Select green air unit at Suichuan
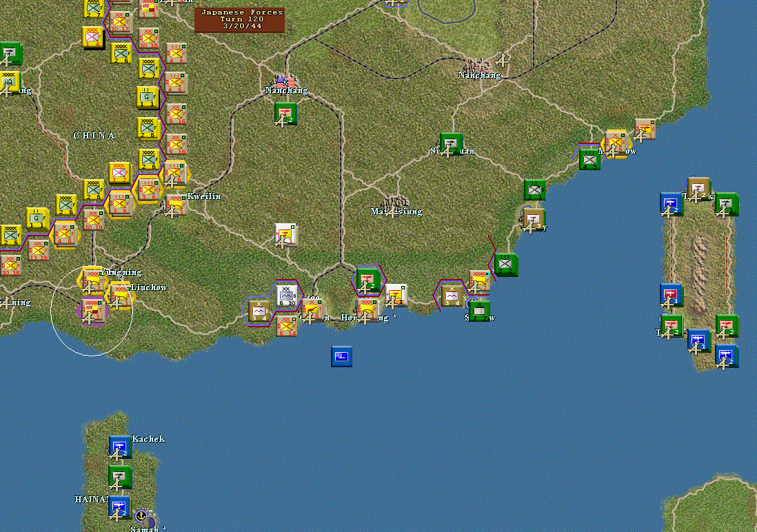The width and height of the screenshot is (757, 532). point(451,144)
